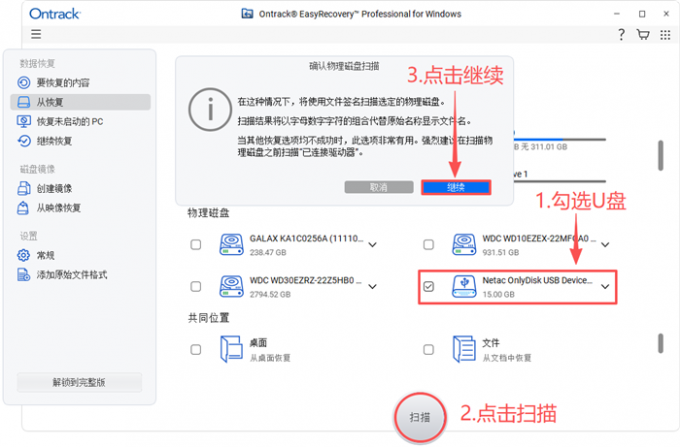Select 创建镜像 in sidebar

click(x=80, y=188)
